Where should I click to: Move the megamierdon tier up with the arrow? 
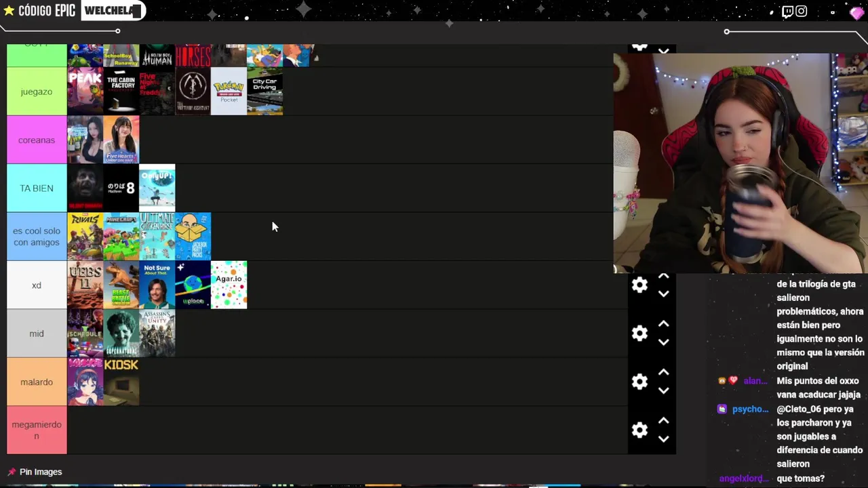(x=663, y=421)
